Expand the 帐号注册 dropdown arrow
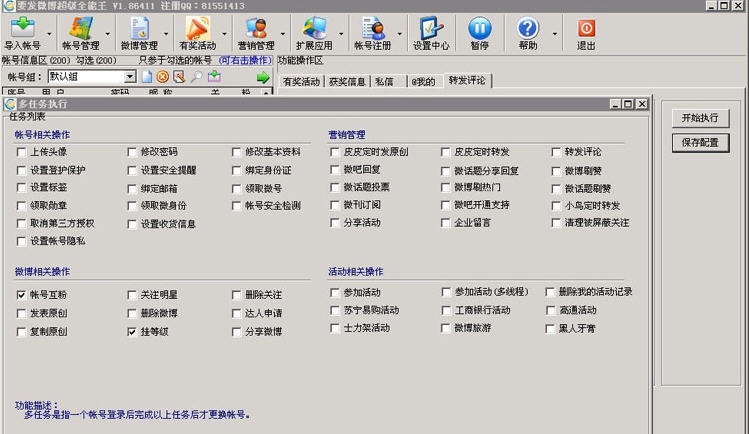Image resolution: width=749 pixels, height=434 pixels. (400, 34)
